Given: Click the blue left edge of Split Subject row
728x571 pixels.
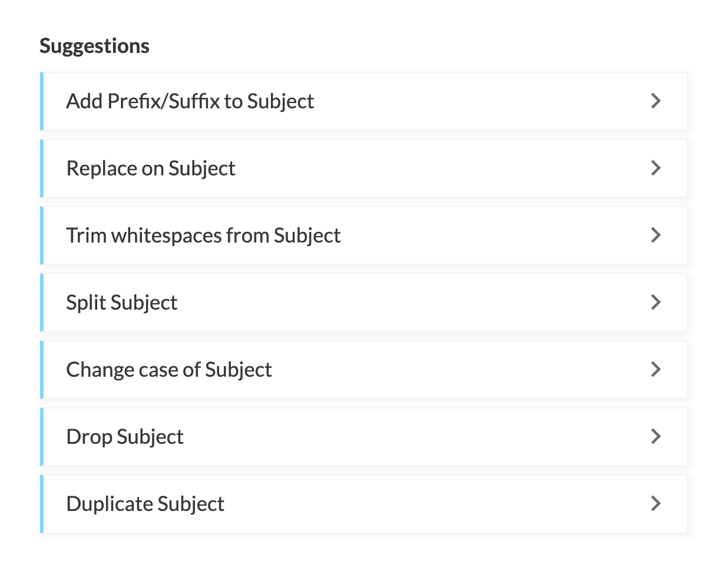Looking at the screenshot, I should [x=42, y=303].
